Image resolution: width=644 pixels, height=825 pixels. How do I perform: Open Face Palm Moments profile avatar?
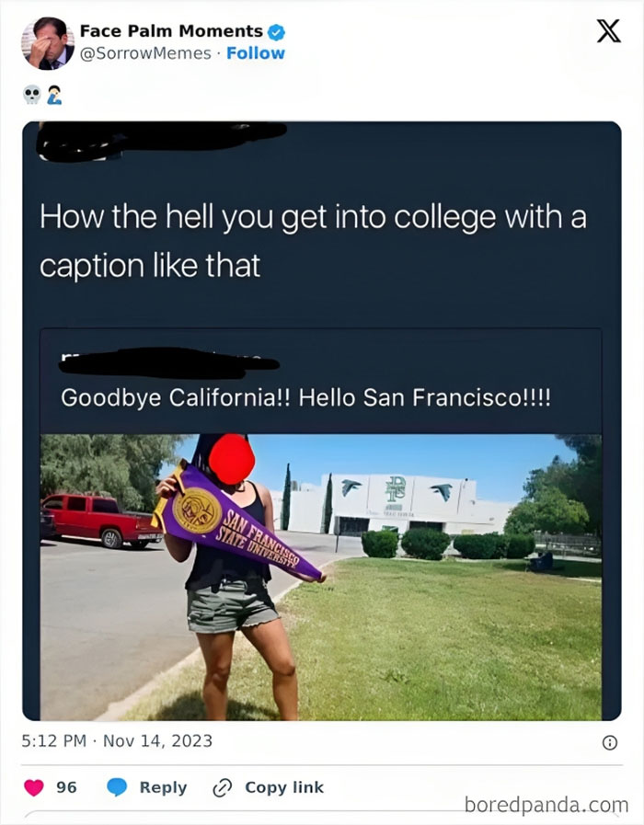tap(48, 43)
